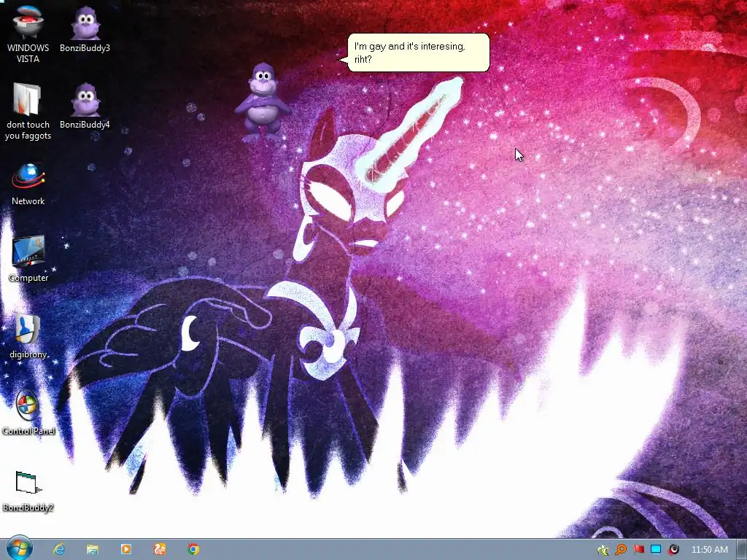Select the 'Network' icon label
The width and height of the screenshot is (747, 560).
click(28, 201)
